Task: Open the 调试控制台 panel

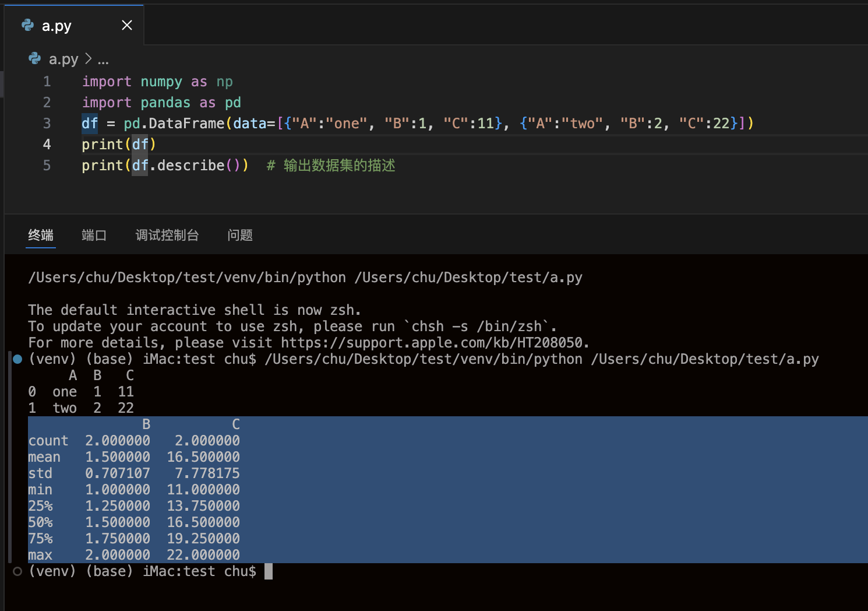Action: click(167, 235)
